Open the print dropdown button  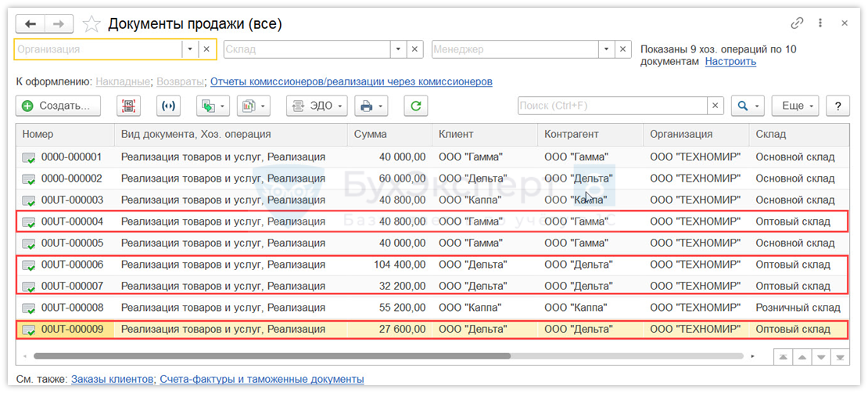point(371,106)
